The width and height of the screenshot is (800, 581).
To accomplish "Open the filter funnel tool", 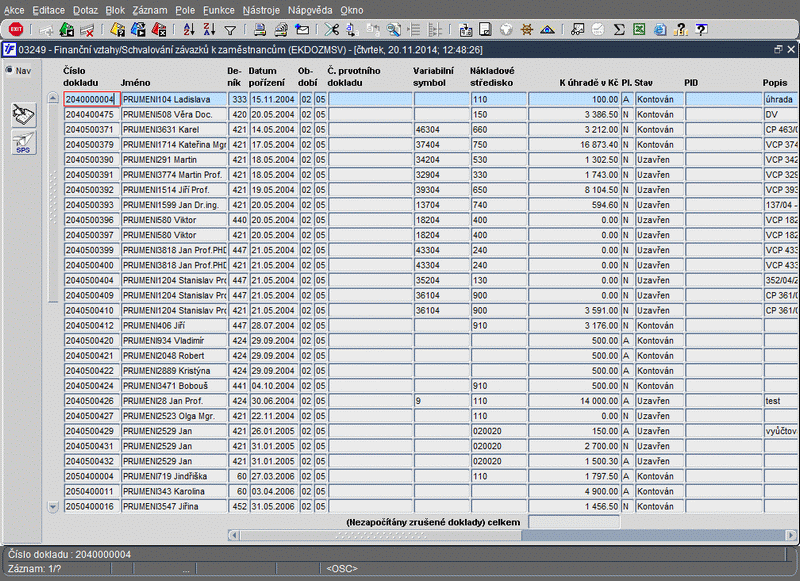I will [230, 30].
